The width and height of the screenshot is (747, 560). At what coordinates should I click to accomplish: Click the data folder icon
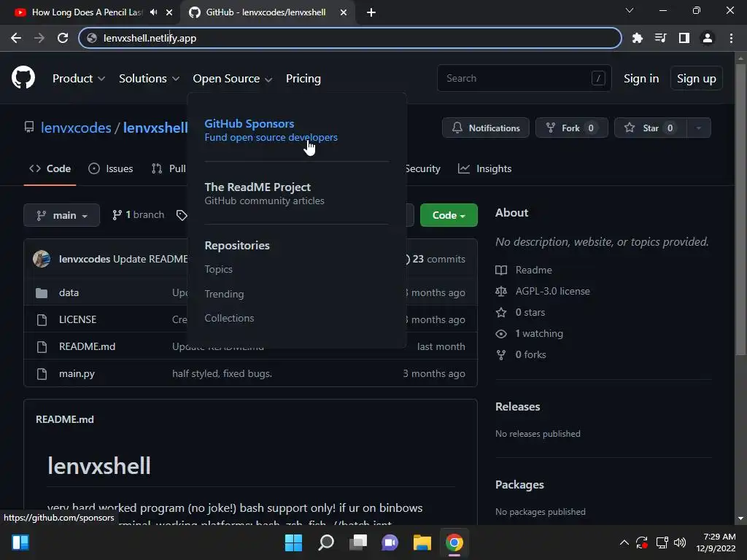[x=42, y=293]
